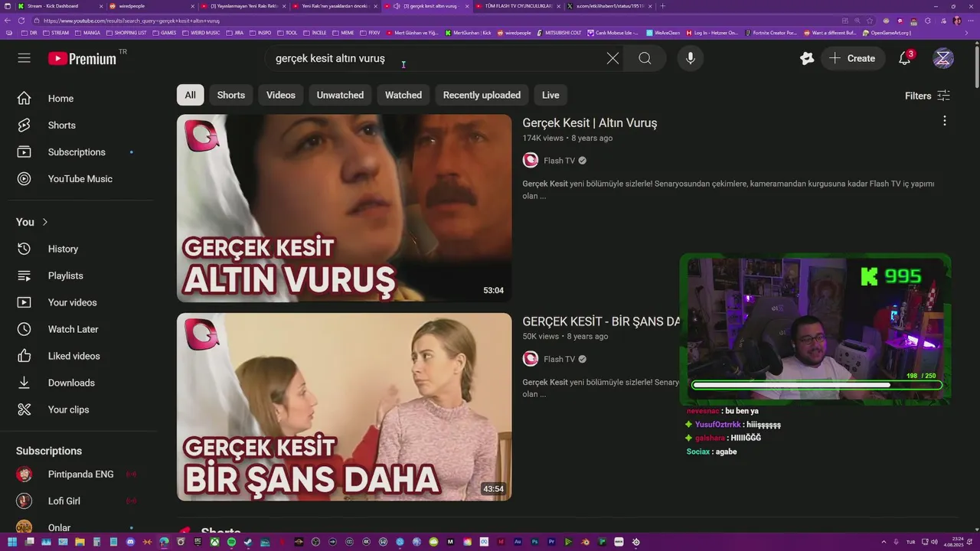This screenshot has width=980, height=551.
Task: Select the Watched filter chip
Action: [x=403, y=95]
